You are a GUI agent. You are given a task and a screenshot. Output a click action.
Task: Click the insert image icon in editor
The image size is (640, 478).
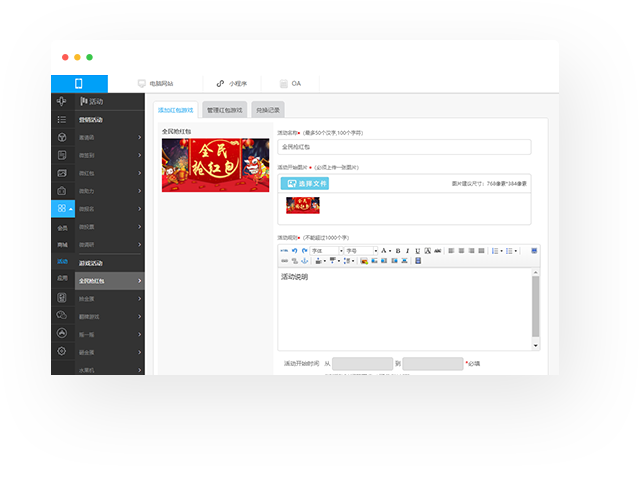364,261
